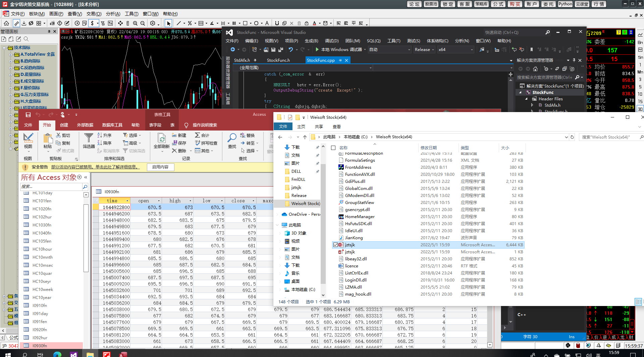The image size is (644, 357).
Task: Expand the A.TotalView 全景 tree folder
Action: (10, 54)
